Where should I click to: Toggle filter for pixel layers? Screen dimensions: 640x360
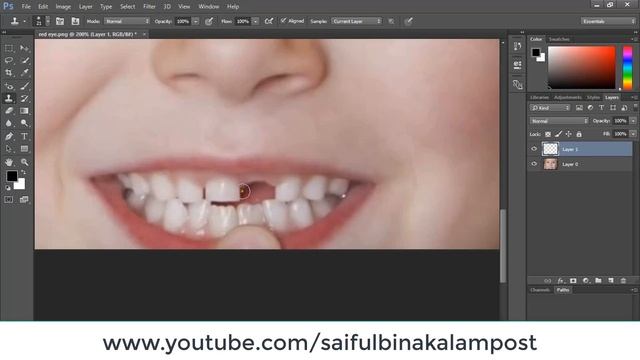(579, 108)
